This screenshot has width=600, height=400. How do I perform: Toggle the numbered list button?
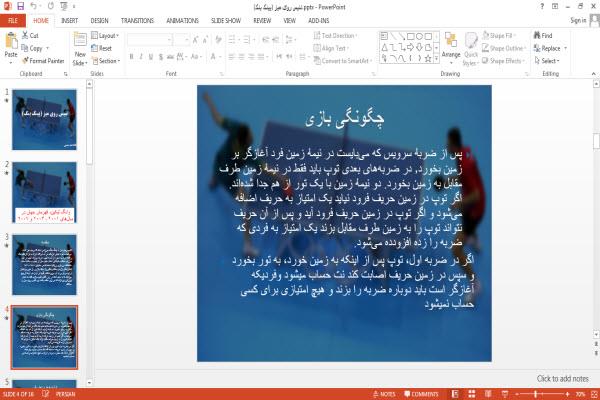click(248, 39)
